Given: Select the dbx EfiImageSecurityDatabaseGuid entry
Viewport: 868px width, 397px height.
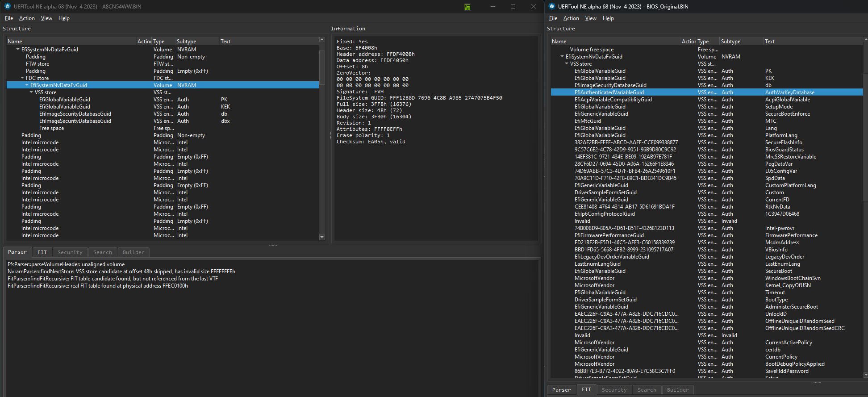Looking at the screenshot, I should point(75,121).
